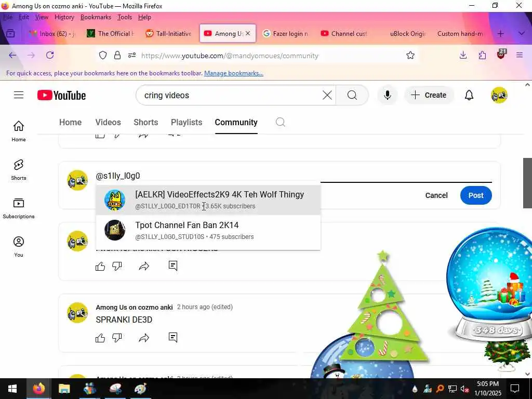Viewport: 532px width, 399px height.
Task: Open comments on the SPRANKI DE3D post
Action: 173,337
